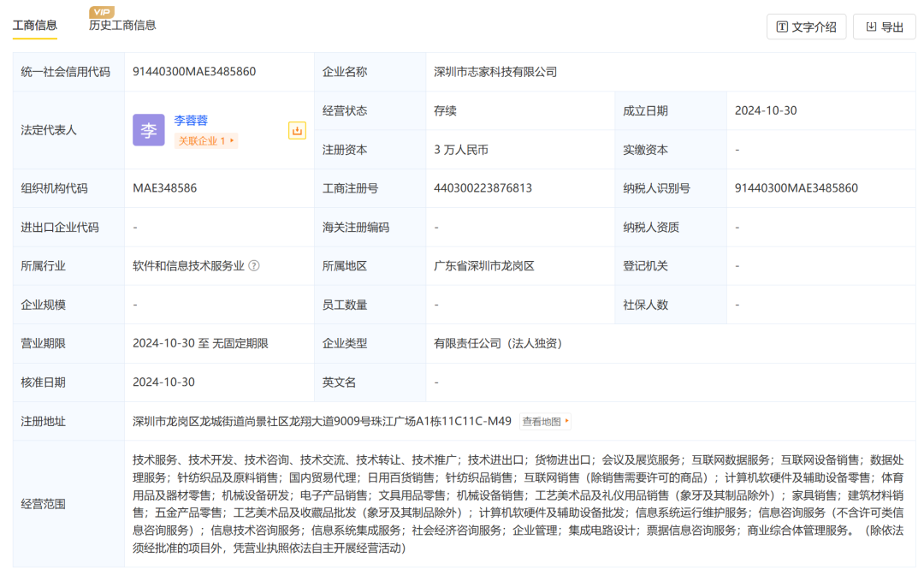Export data with the 导出 button

pos(884,27)
